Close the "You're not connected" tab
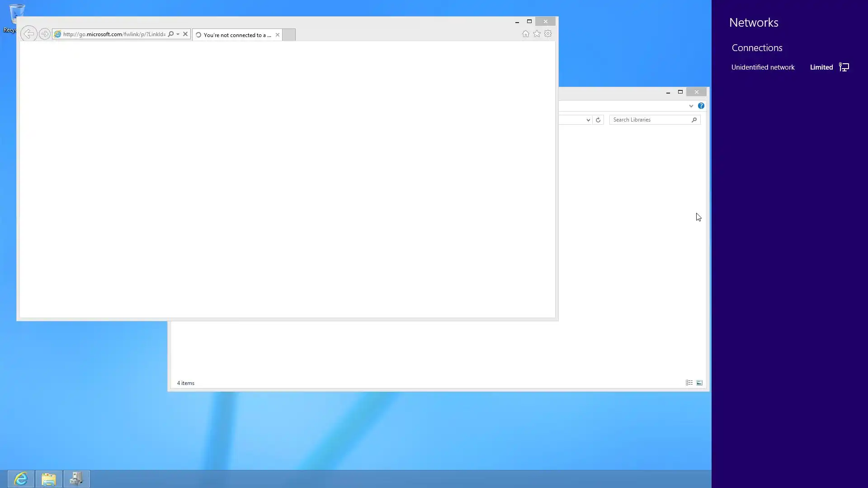868x488 pixels. (278, 35)
